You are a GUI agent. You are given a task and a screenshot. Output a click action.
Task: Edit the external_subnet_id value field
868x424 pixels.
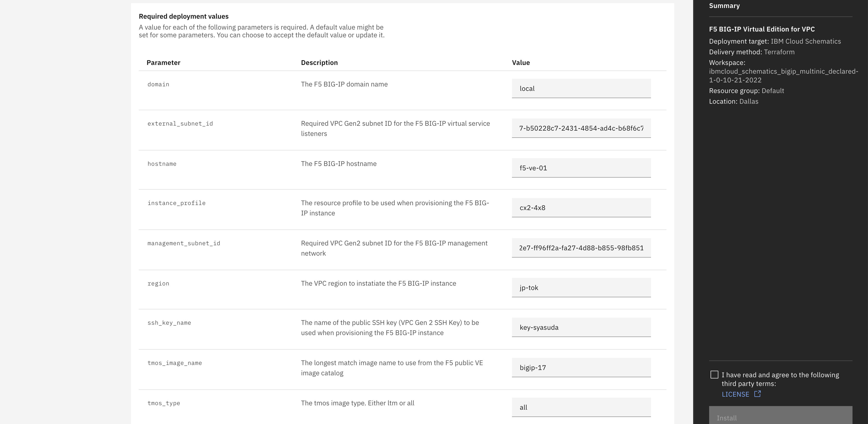(581, 128)
